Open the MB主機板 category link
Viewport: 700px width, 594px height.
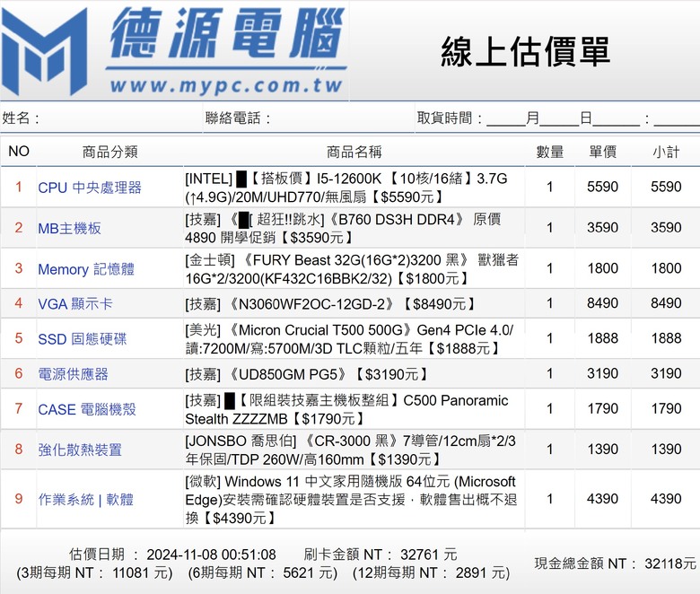(x=69, y=228)
